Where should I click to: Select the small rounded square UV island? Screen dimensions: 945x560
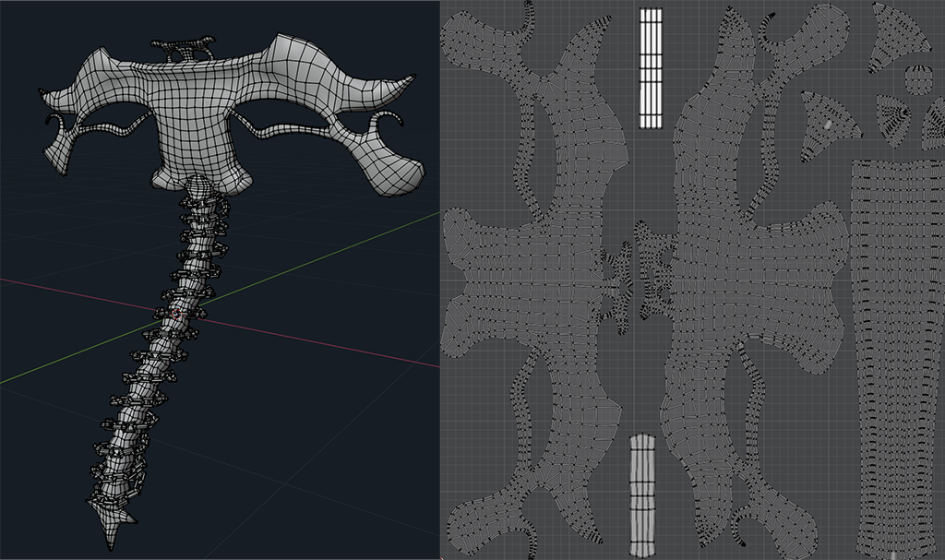918,79
